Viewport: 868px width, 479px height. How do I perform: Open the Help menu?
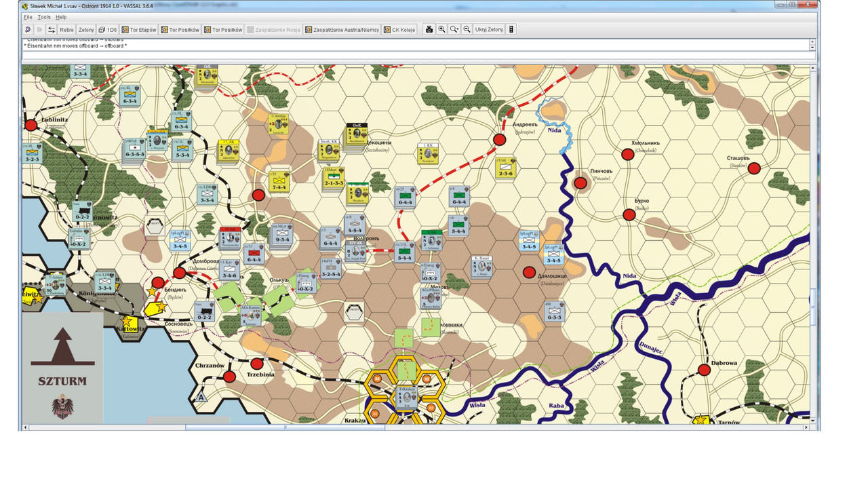[61, 17]
